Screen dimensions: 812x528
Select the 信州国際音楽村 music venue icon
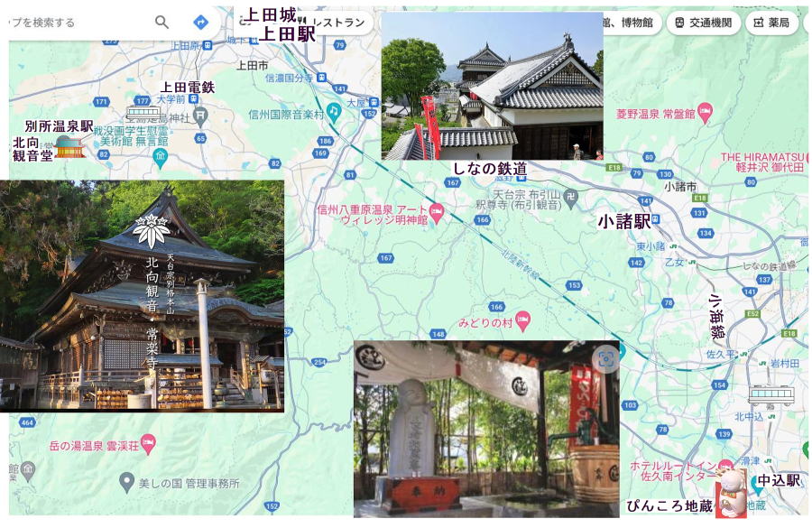pos(333,110)
